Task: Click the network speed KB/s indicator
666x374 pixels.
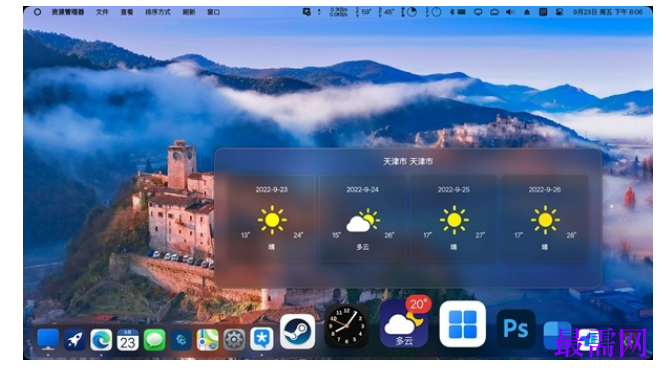Action: coord(339,12)
